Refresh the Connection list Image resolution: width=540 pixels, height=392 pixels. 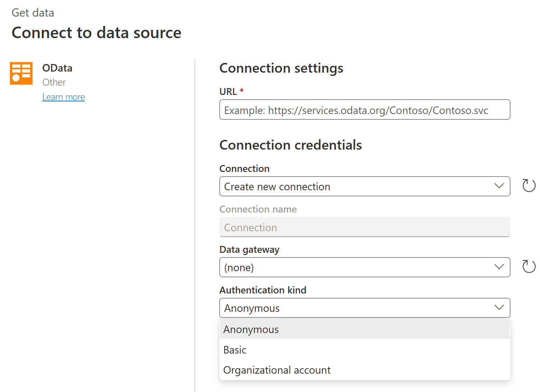(x=528, y=186)
